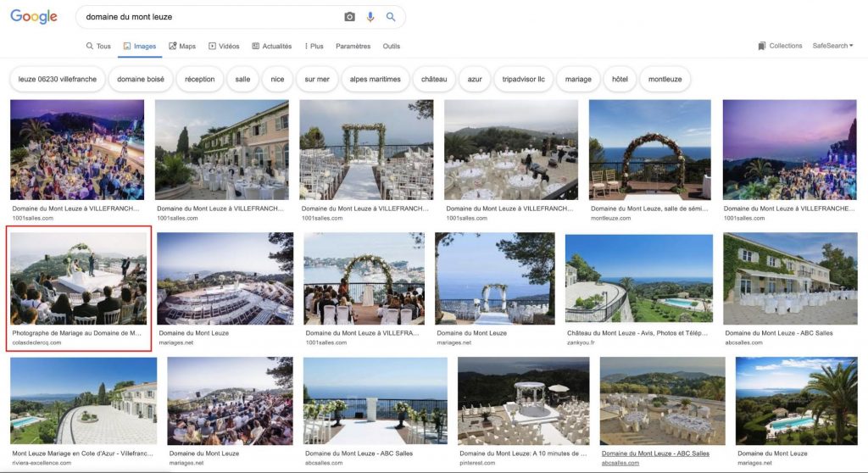This screenshot has width=868, height=473.
Task: Open the colasdeclercq.com wedding photo thumbnail
Action: click(x=78, y=278)
